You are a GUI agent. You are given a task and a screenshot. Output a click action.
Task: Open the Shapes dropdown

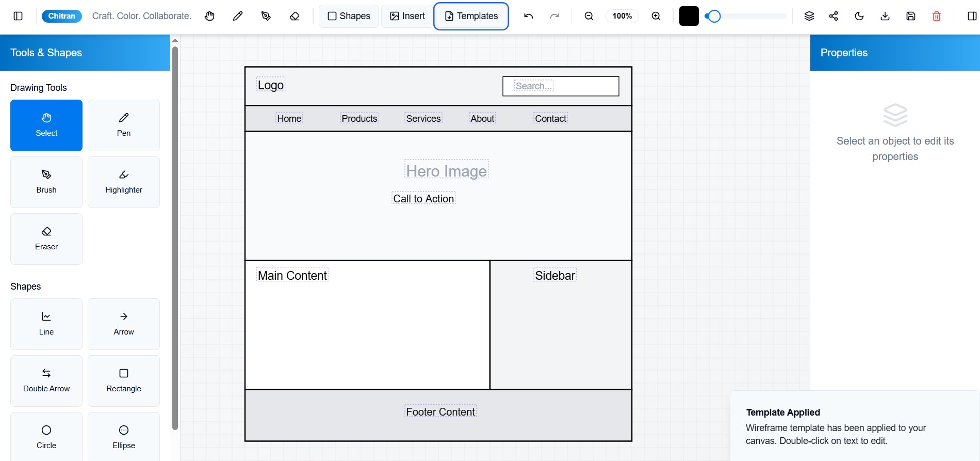pyautogui.click(x=349, y=16)
